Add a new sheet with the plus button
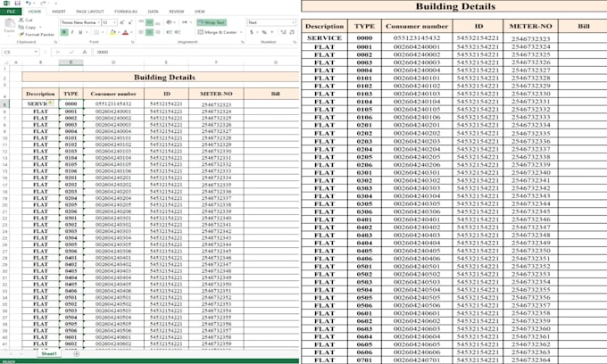 76,353
